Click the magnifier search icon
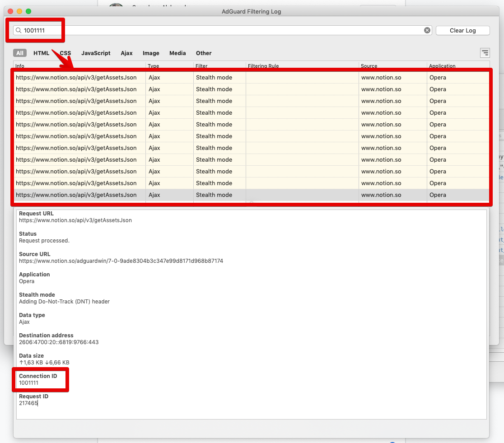The height and width of the screenshot is (443, 504). [19, 30]
